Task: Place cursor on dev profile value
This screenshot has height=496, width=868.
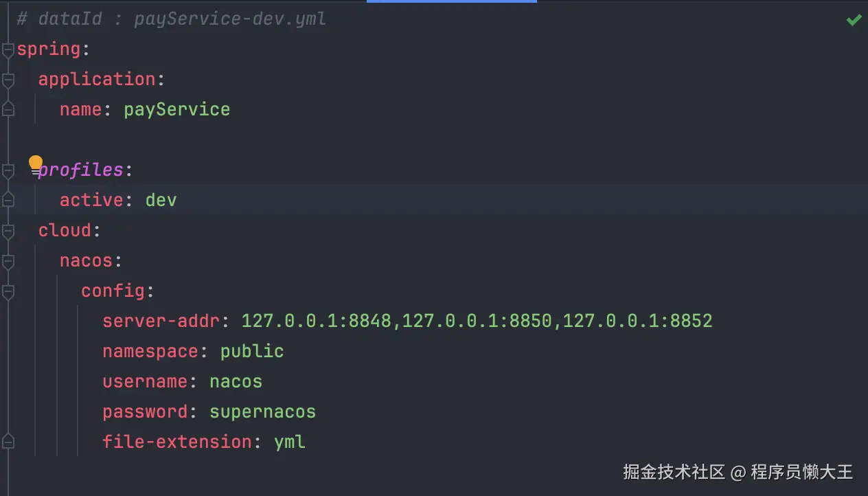Action: click(161, 201)
